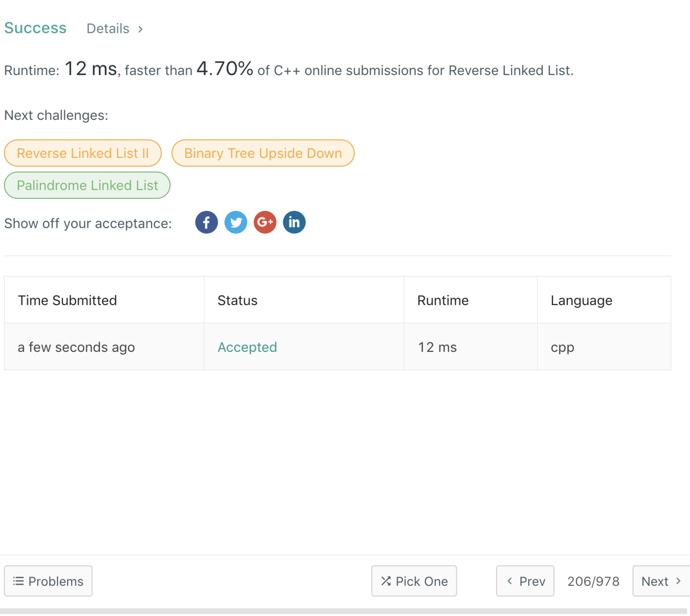Click the Time Submitted column header

coord(67,300)
